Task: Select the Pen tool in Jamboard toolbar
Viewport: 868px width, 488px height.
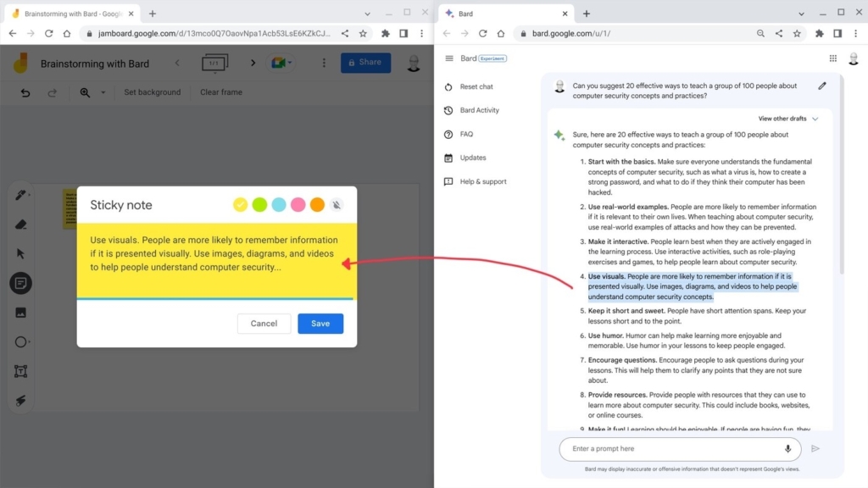Action: [x=20, y=196]
